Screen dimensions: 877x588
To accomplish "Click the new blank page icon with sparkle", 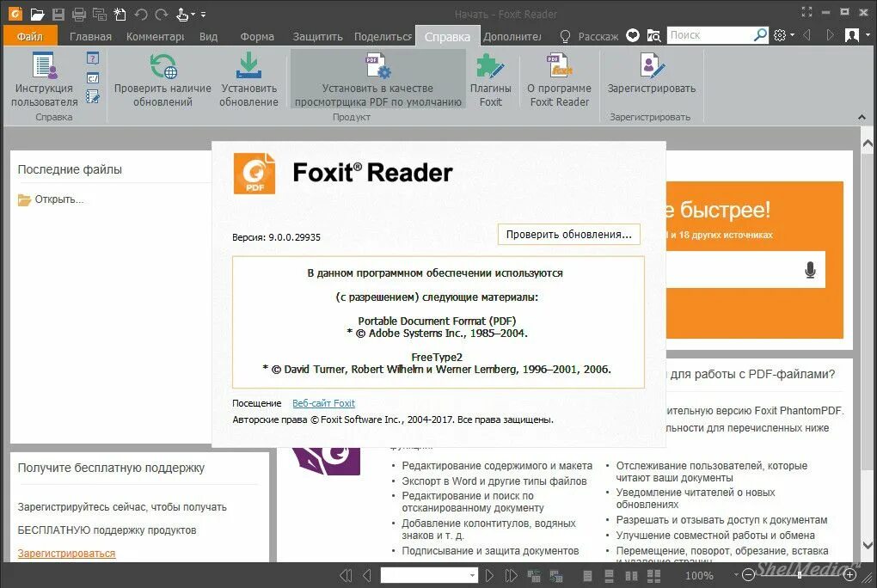I will (x=120, y=14).
